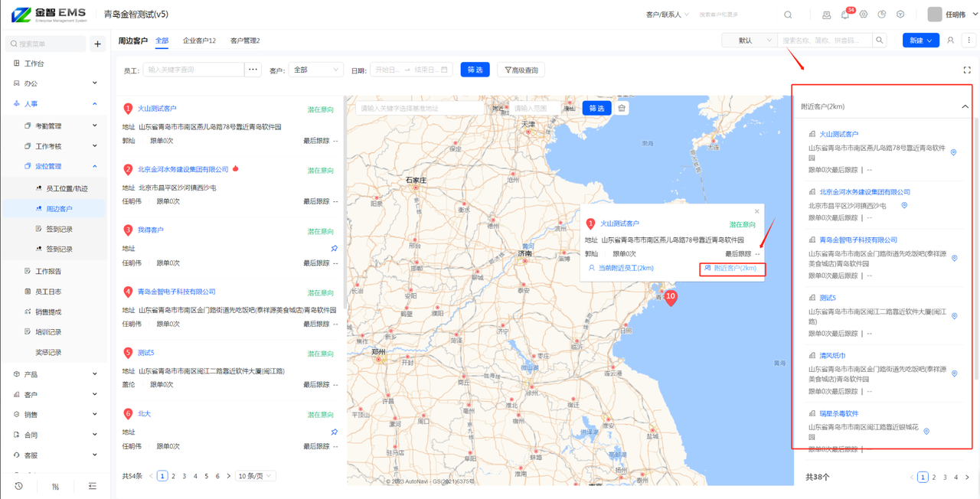Switch to the 客户管理2 tab
The image size is (980, 499).
click(245, 41)
